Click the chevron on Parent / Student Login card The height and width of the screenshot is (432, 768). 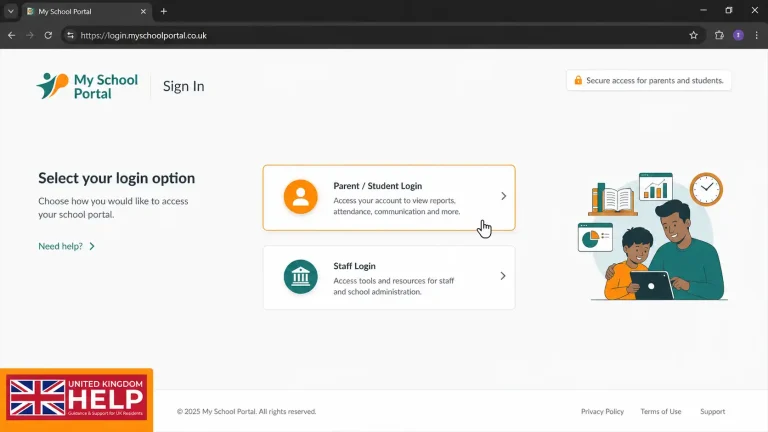[x=504, y=196]
